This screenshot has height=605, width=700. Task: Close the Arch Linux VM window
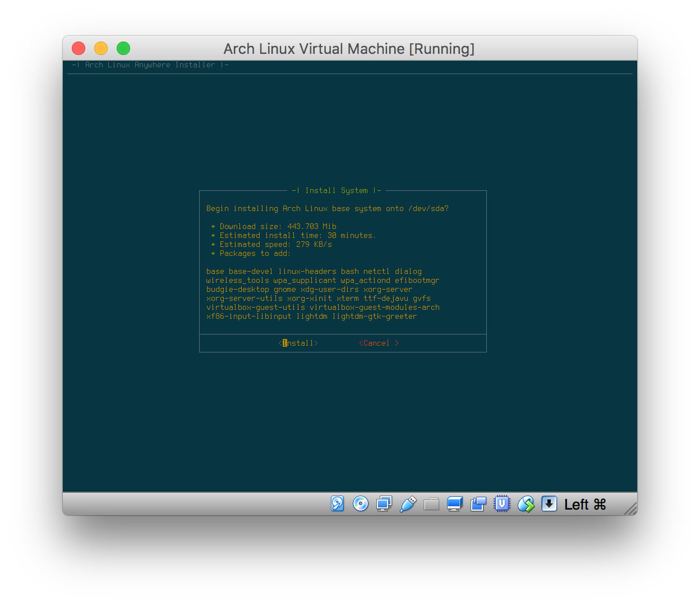click(x=79, y=48)
